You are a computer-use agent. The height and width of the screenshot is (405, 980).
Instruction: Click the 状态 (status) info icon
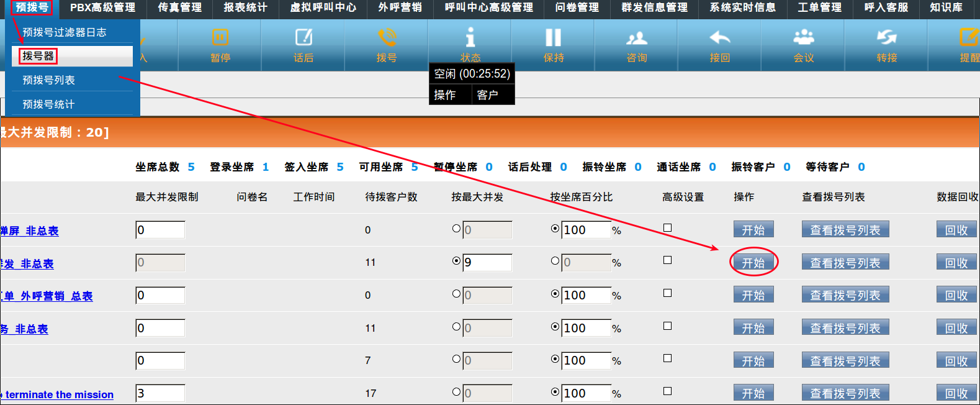(470, 38)
